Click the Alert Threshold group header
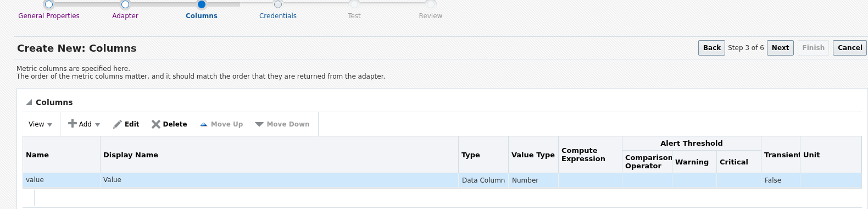868x209 pixels. (x=692, y=144)
